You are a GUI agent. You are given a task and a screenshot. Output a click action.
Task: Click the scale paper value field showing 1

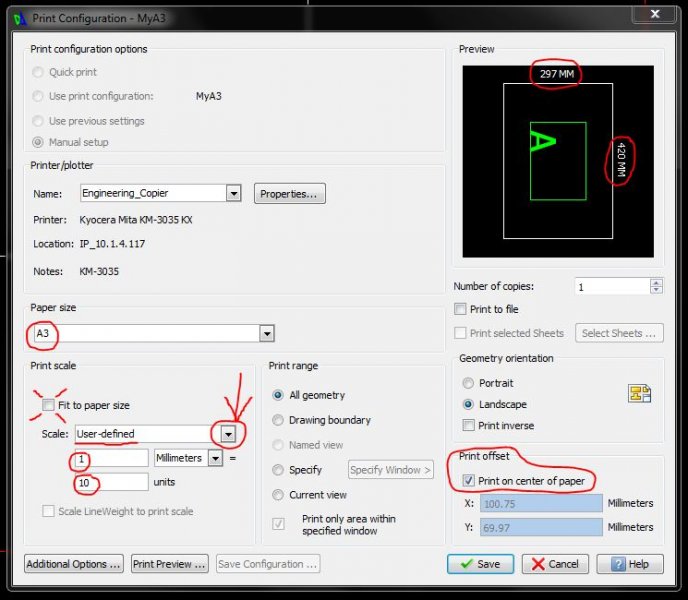coord(112,458)
